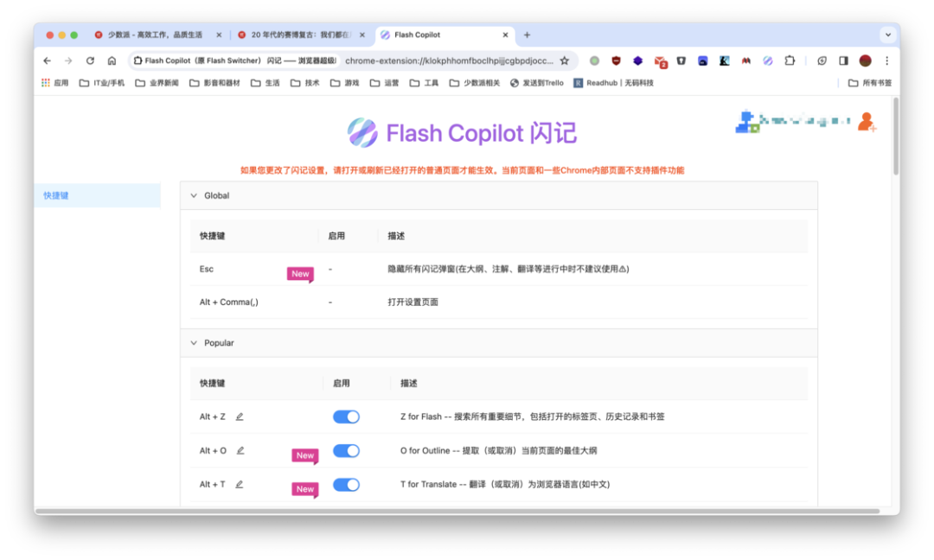Click the pencil edit icon beside Alt + Z

(240, 417)
